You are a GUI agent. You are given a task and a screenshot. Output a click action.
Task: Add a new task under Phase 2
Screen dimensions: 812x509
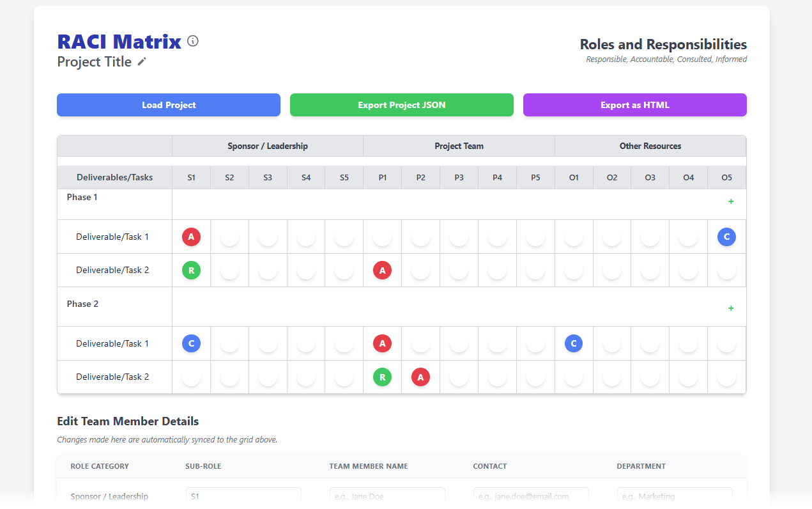coord(731,308)
